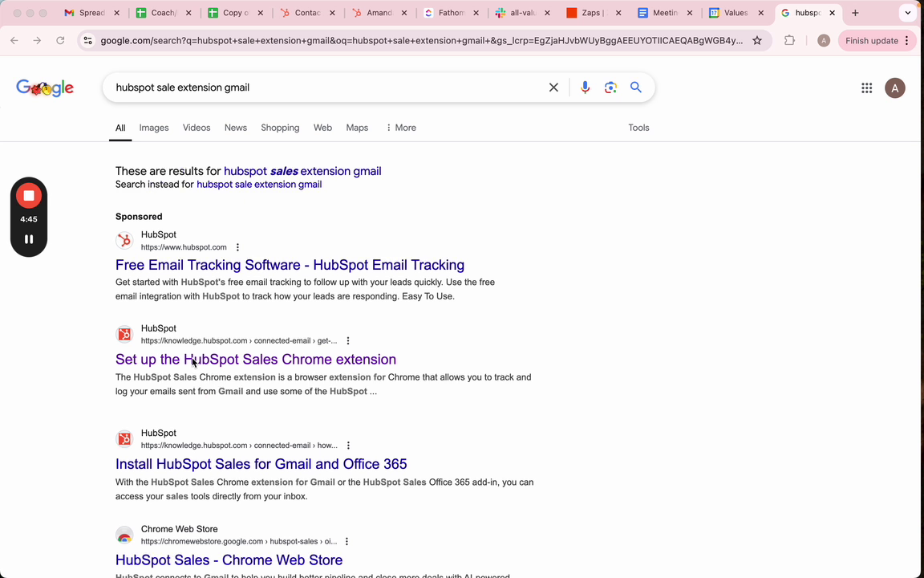Click the 4:45 recording timer
924x578 pixels.
click(x=28, y=219)
